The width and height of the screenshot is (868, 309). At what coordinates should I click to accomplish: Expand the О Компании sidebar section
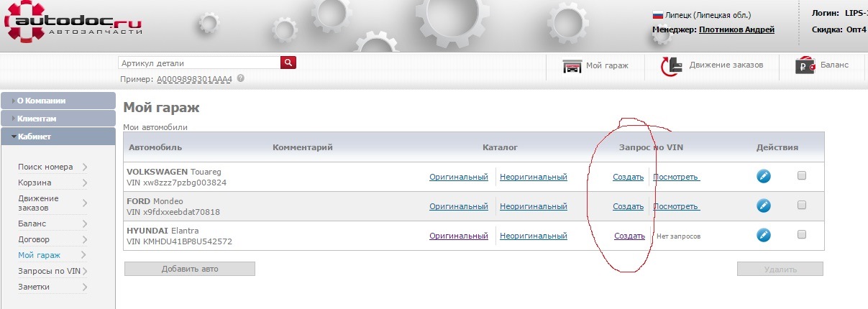[58, 101]
